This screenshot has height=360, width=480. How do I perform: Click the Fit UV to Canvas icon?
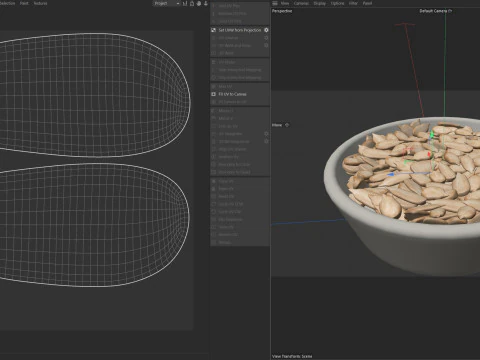pyautogui.click(x=213, y=94)
